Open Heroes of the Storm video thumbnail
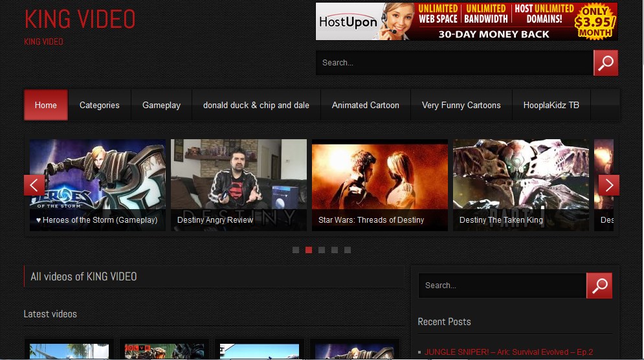The width and height of the screenshot is (644, 360). click(x=97, y=185)
